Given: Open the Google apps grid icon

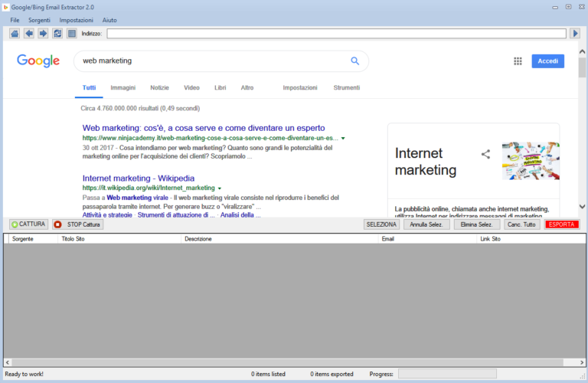Looking at the screenshot, I should (518, 61).
